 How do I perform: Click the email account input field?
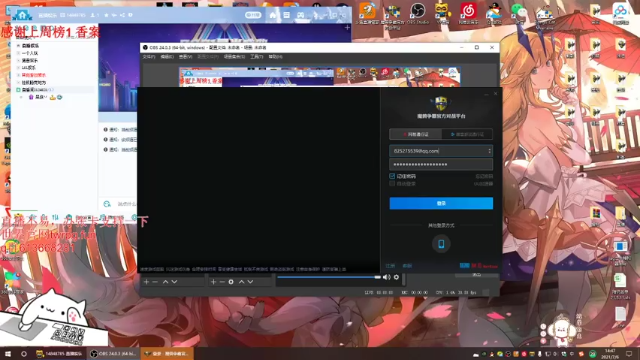click(x=441, y=151)
